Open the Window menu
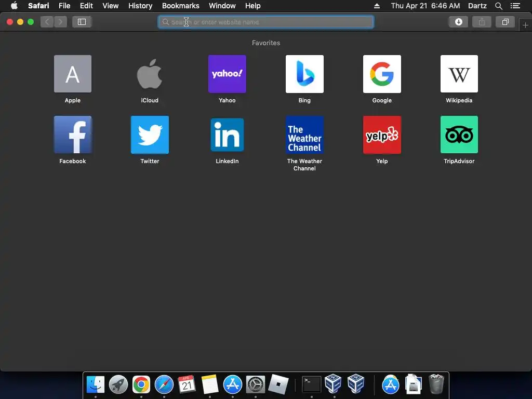532x399 pixels. coord(222,6)
